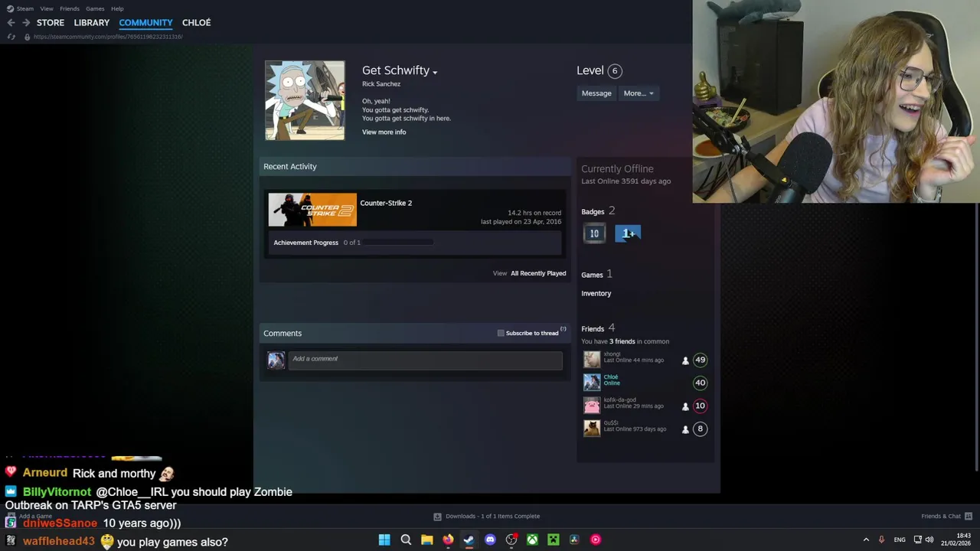Viewport: 980px width, 551px height.
Task: Click mutual friend icon next to kofik-da-god
Action: coord(685,406)
